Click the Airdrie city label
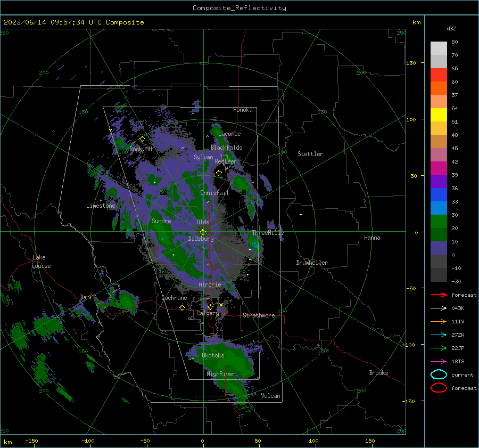Screen dimensions: 479x448 point(210,284)
